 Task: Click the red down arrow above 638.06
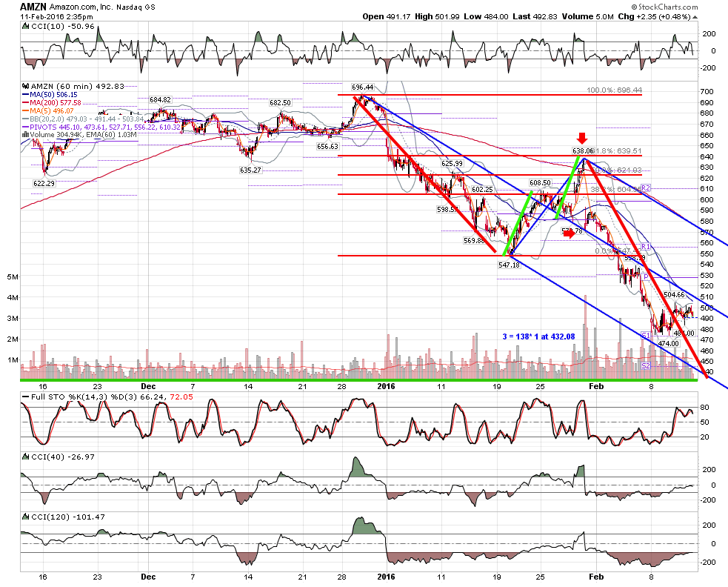click(582, 138)
